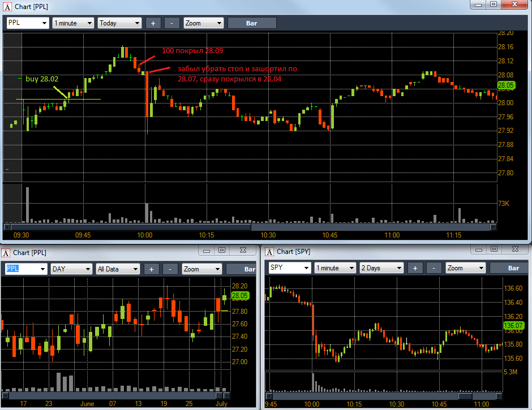
Task: Click the minus button in top PPL chart
Action: click(171, 23)
